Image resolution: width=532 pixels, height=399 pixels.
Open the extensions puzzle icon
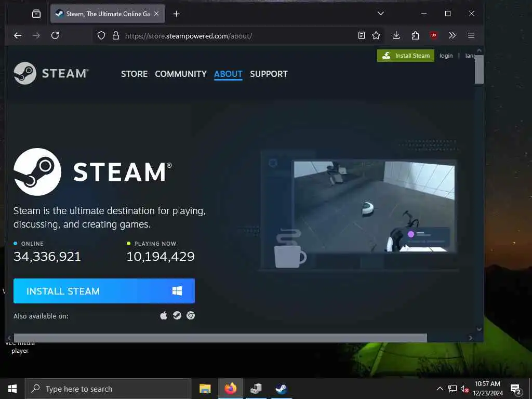[415, 35]
